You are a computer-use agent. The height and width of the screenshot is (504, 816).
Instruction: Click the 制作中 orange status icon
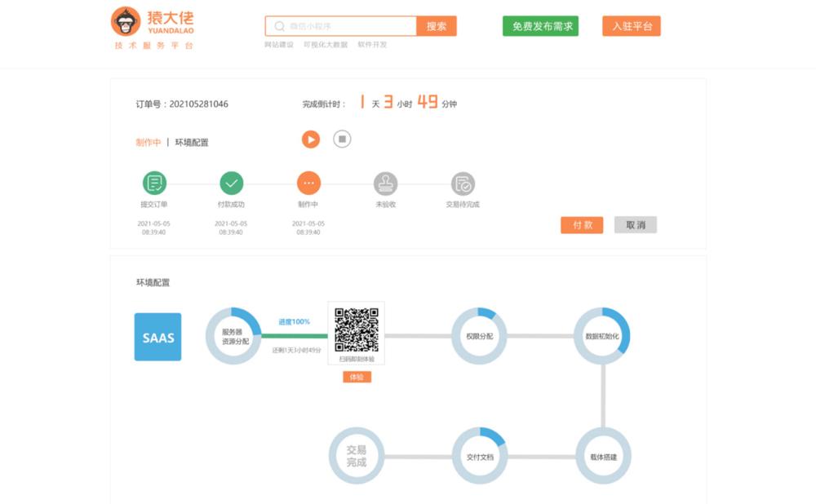point(308,183)
